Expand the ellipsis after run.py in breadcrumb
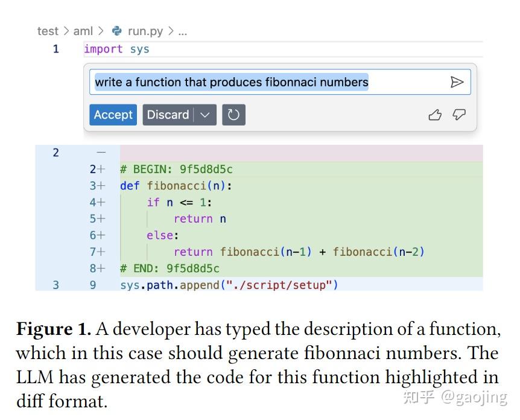 tap(183, 31)
